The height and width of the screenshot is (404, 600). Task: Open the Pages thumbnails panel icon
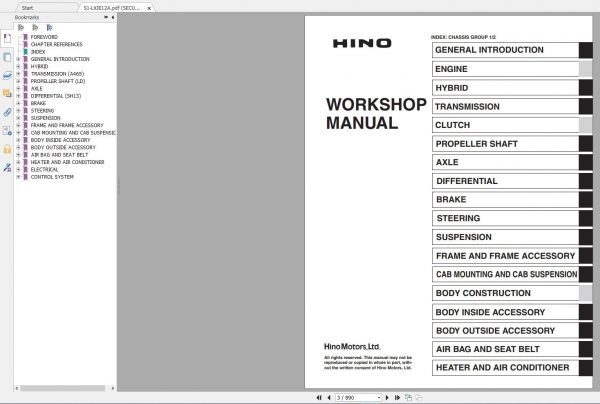tap(7, 57)
